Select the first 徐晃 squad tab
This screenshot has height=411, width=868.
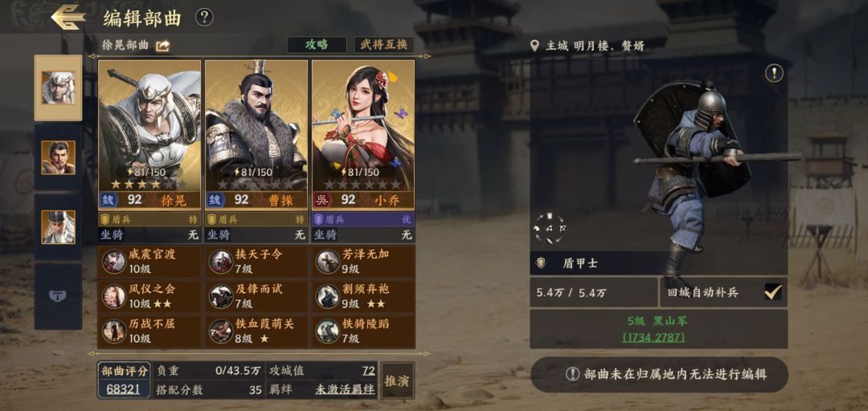58,88
